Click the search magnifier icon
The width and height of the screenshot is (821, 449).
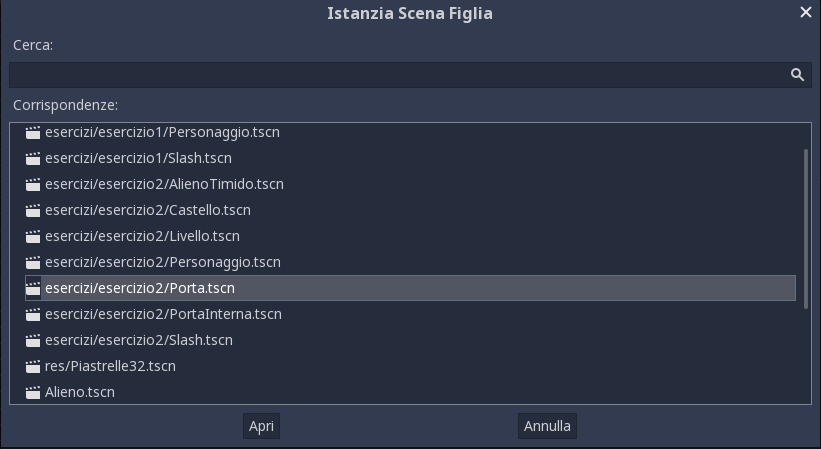pos(797,75)
